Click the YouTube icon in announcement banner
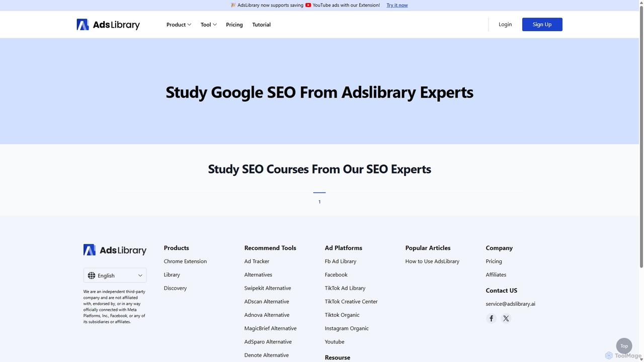 click(308, 5)
